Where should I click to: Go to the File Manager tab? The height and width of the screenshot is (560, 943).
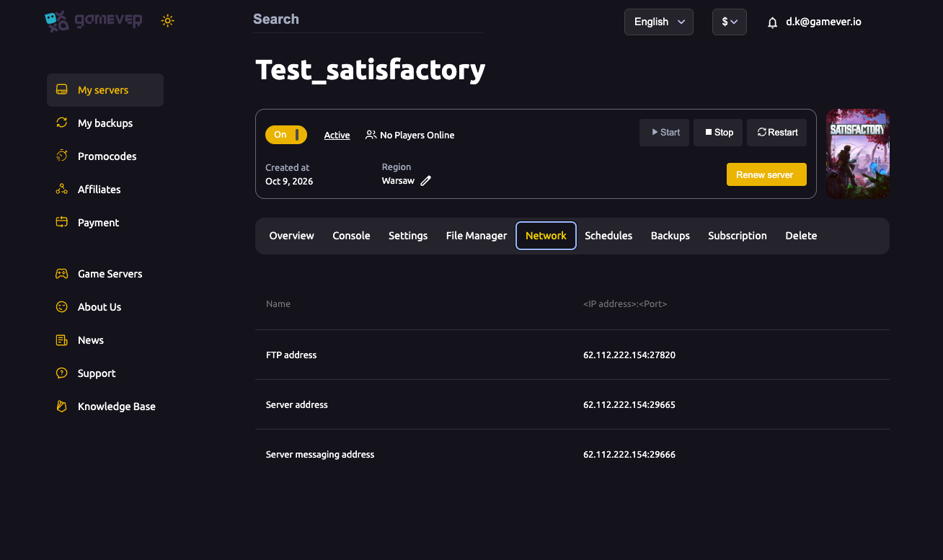(477, 236)
